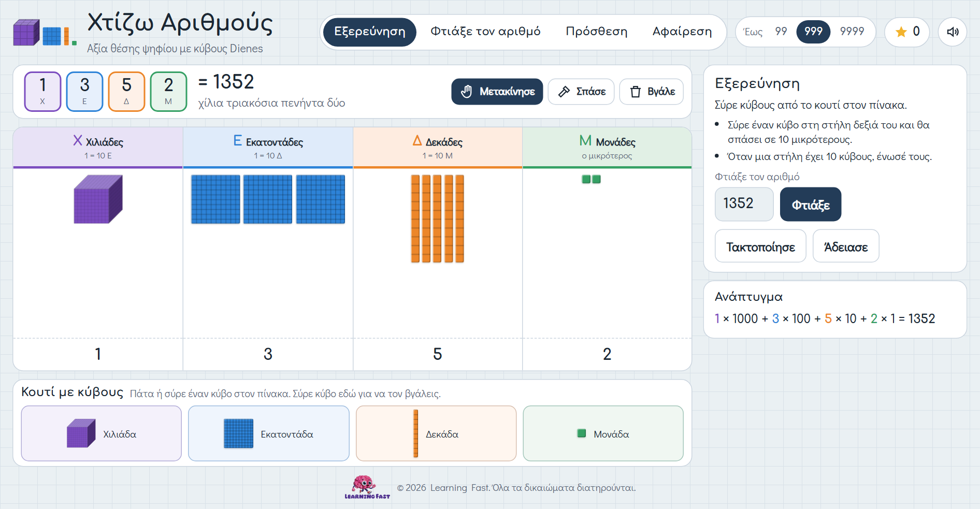Screen dimensions: 980x509
Task: Click the first orange ten rod on board
Action: click(x=415, y=219)
